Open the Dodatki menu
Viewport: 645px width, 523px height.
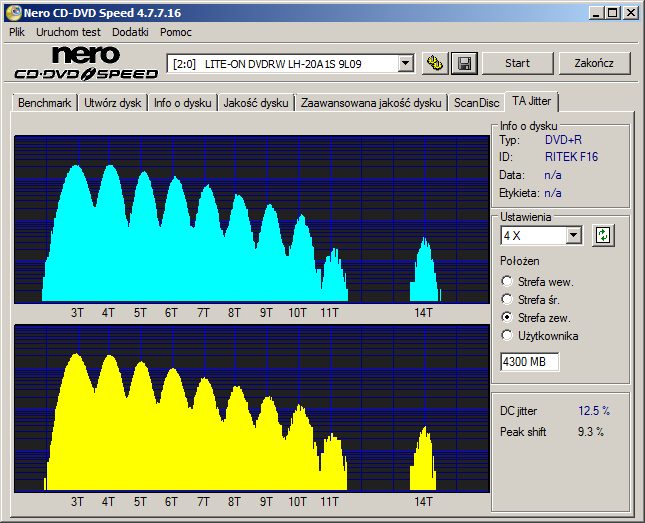(x=130, y=32)
